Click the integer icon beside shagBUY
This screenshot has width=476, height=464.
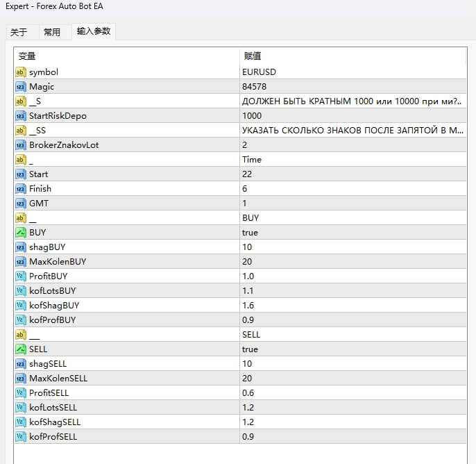coord(20,247)
